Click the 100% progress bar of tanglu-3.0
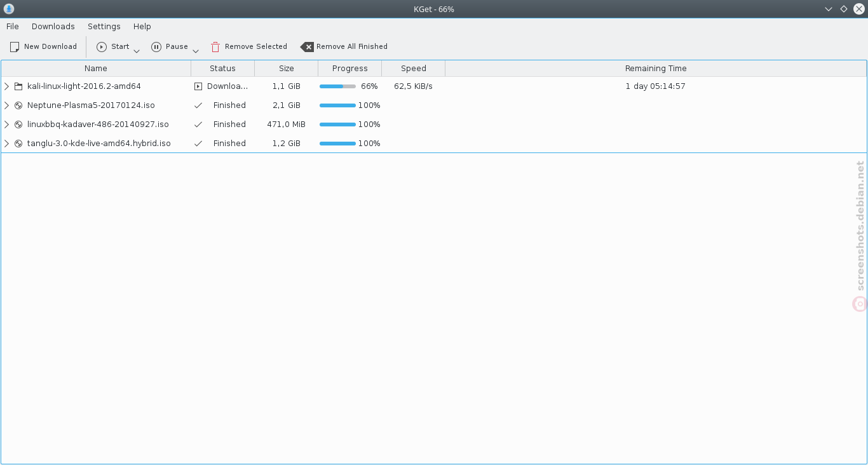 coord(337,144)
